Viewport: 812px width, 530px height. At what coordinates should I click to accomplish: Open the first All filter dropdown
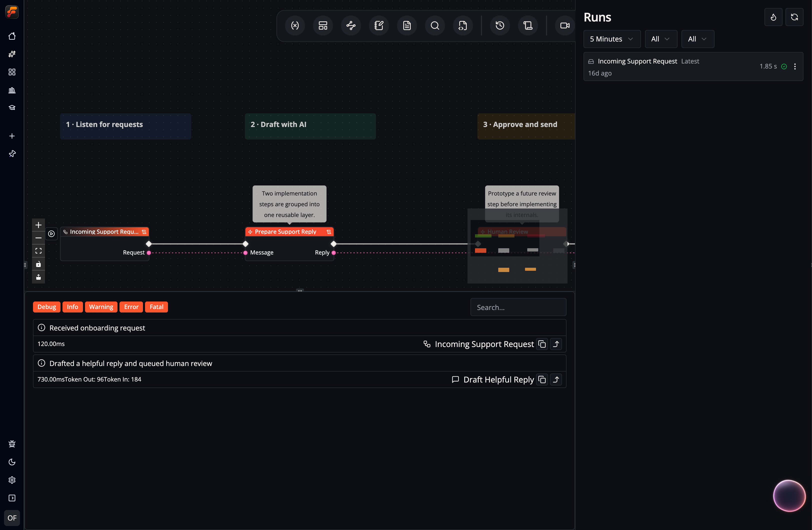point(661,39)
